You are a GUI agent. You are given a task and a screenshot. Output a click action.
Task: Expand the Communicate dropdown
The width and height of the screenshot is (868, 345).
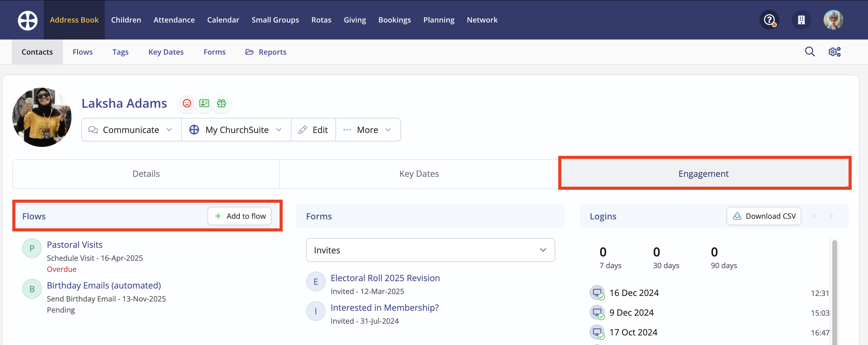131,130
